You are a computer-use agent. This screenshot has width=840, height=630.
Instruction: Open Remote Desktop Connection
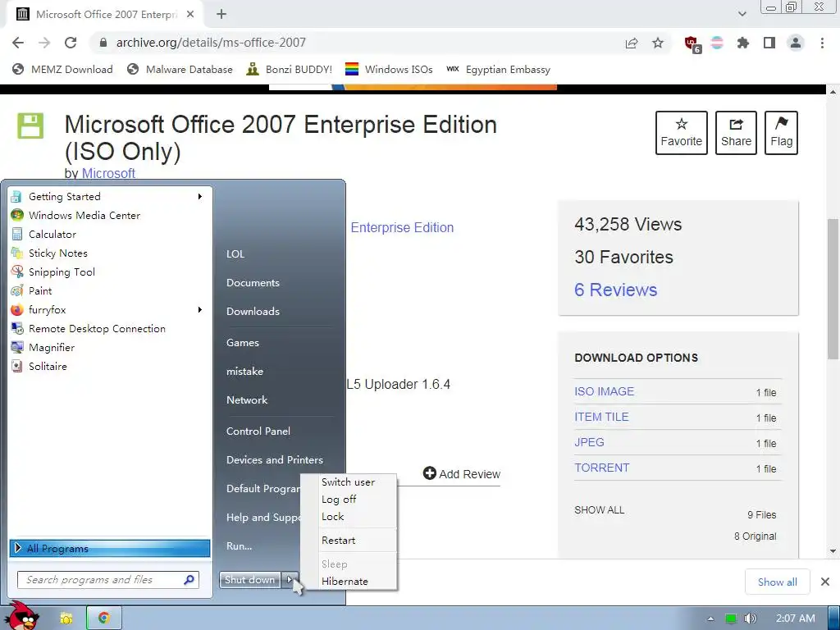[x=107, y=329]
